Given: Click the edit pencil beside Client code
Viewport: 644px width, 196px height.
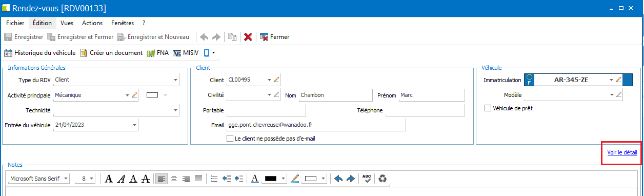Looking at the screenshot, I should click(x=276, y=80).
